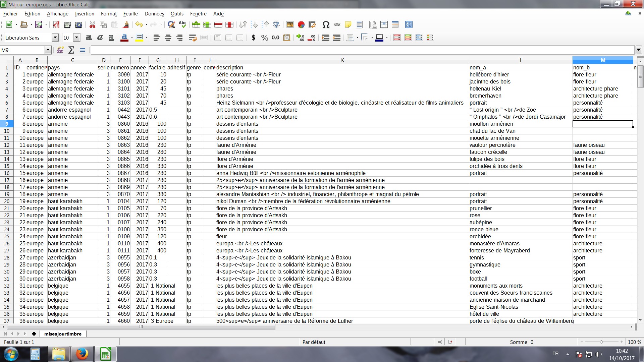The height and width of the screenshot is (362, 644).
Task: Apply yellow highlighting color swatch
Action: coord(139,38)
